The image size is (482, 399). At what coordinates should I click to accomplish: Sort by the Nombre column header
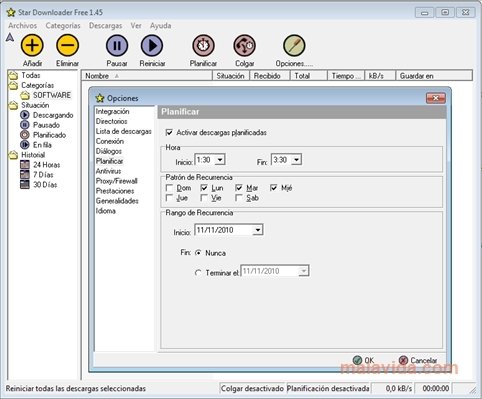[147, 76]
